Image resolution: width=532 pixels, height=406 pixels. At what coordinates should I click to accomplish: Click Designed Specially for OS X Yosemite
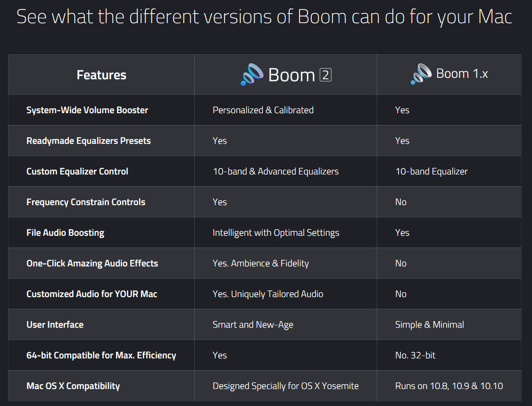286,386
